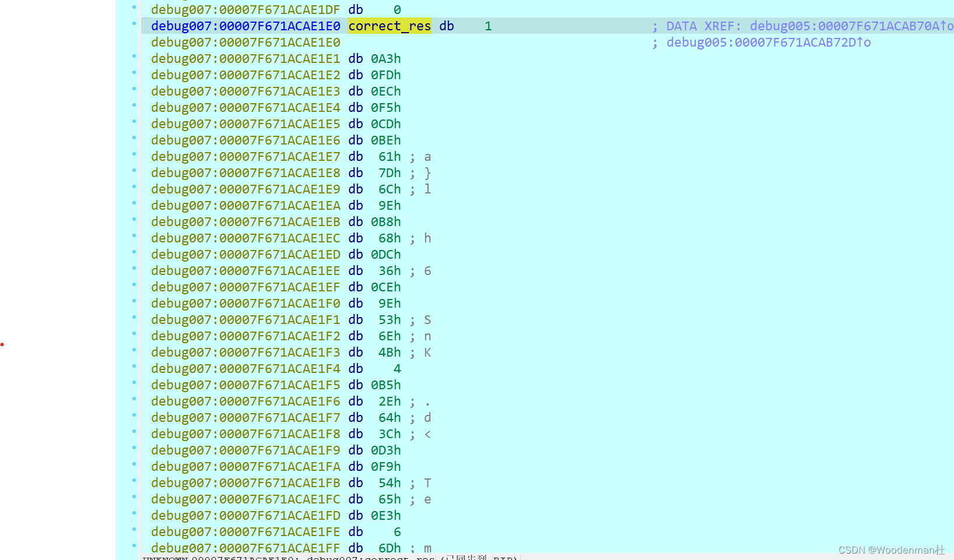Select the byte value 0B5h
Viewport: 954px width, 560px height.
[x=386, y=385]
